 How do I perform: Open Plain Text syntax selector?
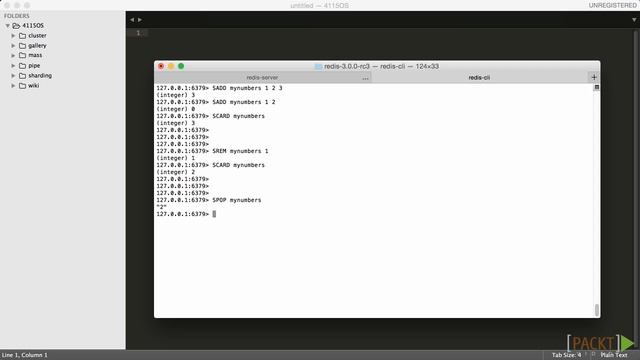click(613, 355)
